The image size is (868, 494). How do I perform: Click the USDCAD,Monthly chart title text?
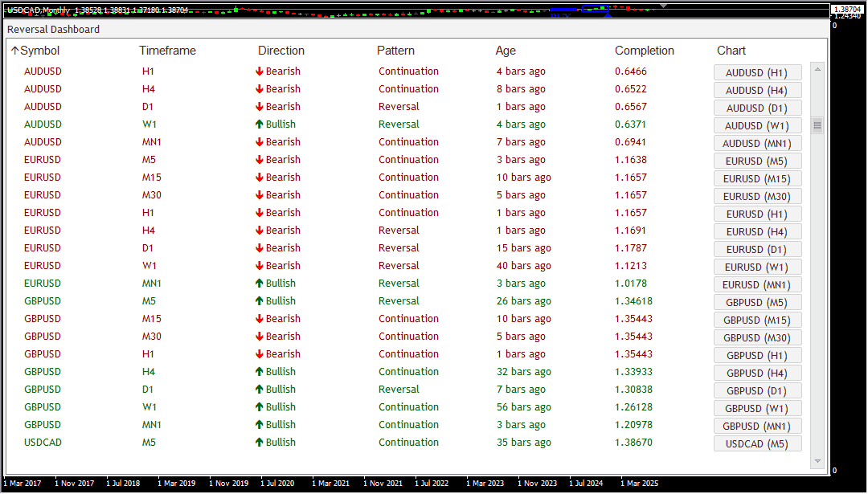[39, 10]
